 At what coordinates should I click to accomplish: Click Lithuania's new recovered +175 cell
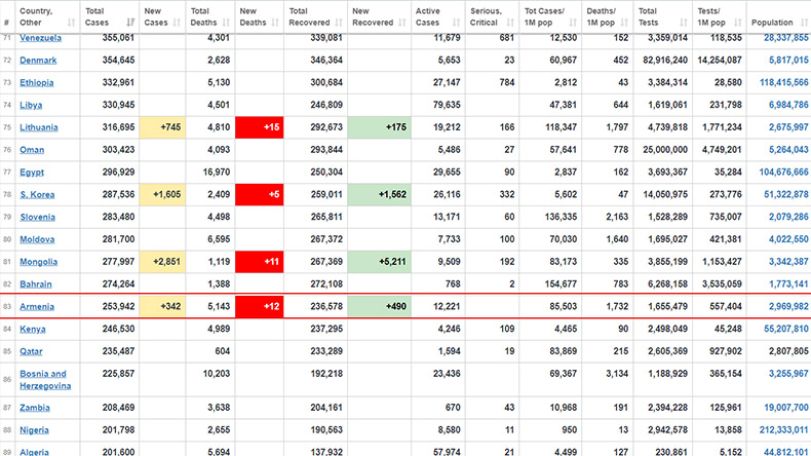[x=380, y=127]
